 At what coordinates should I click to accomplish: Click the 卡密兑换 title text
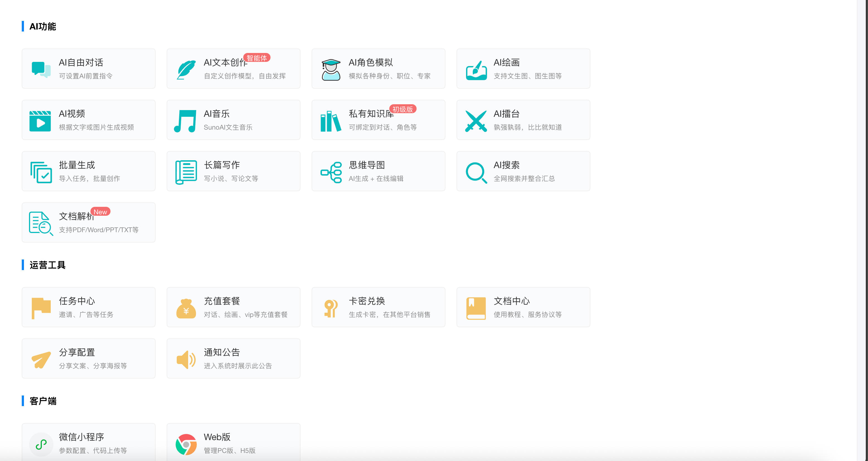point(367,301)
